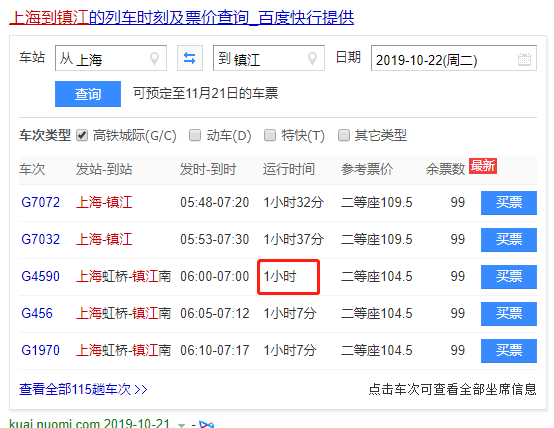Click the 发时-到时 column header
The width and height of the screenshot is (554, 428).
(x=208, y=169)
